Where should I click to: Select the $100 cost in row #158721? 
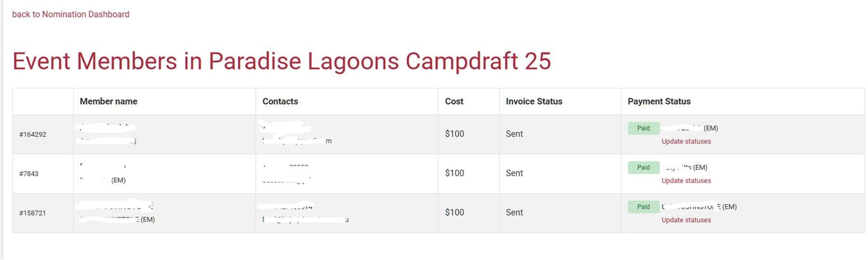tap(454, 212)
